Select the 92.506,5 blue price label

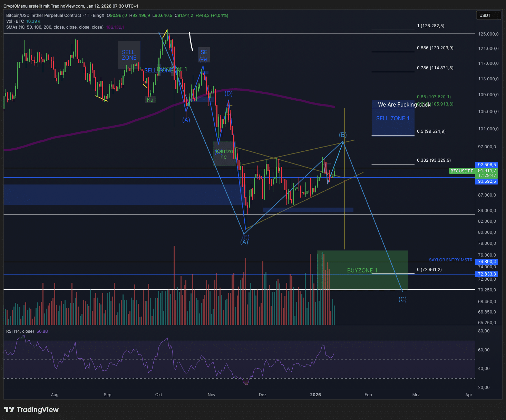tap(487, 165)
